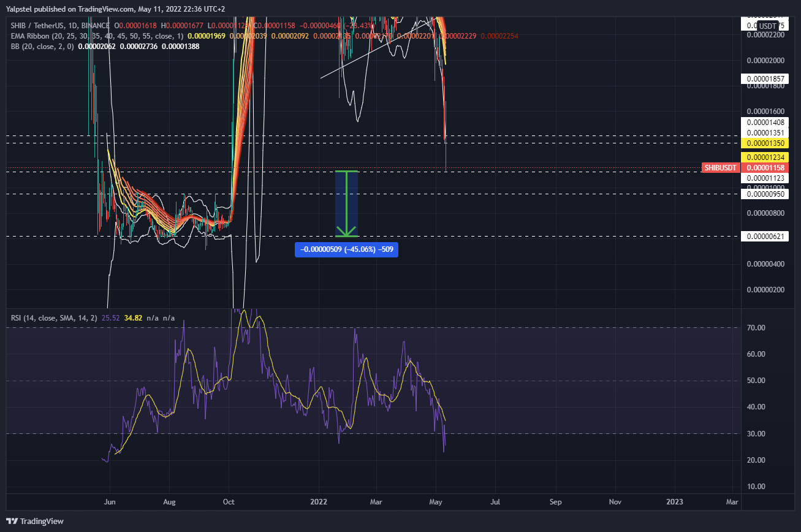This screenshot has height=532, width=801.
Task: Click the BB value 0.00001388
Action: point(182,47)
